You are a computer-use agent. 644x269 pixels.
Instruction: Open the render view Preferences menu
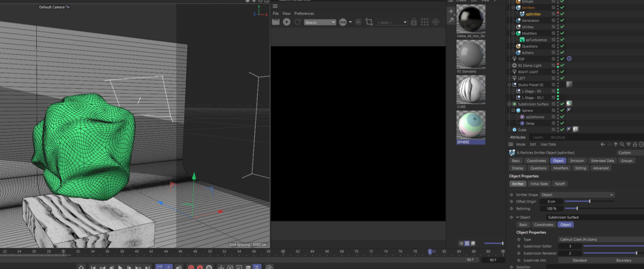pos(304,14)
